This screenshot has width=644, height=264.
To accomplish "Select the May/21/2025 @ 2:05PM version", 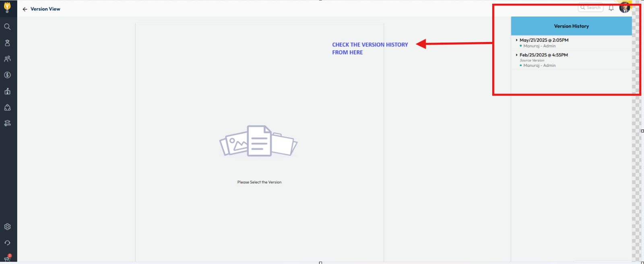I will pos(544,40).
